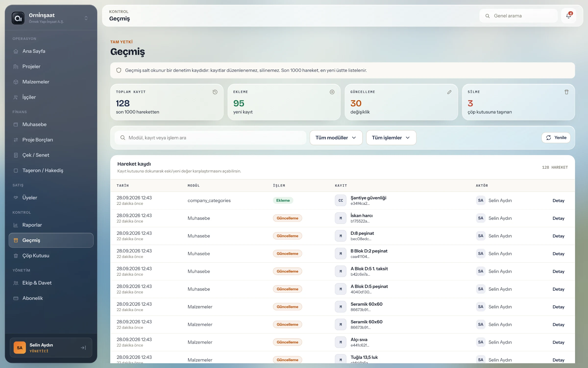The image size is (588, 368).
Task: Click the Ekleme badge in first row
Action: (x=283, y=200)
